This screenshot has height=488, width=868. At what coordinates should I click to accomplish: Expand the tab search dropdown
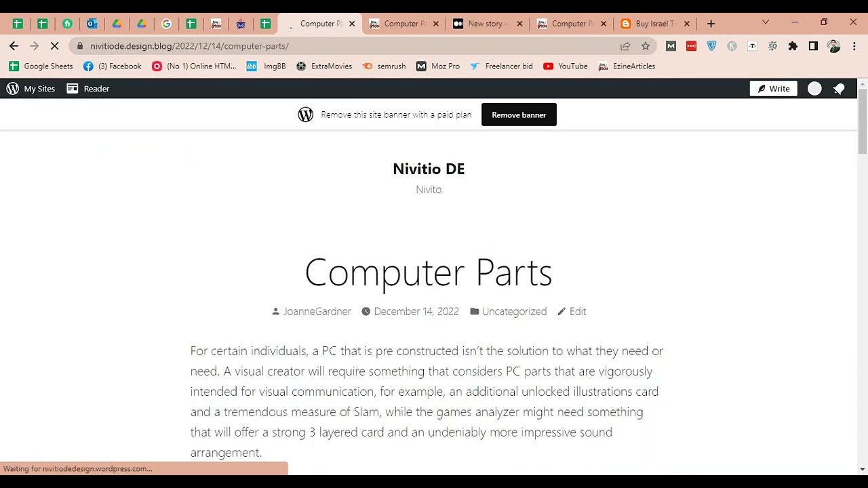click(x=766, y=22)
